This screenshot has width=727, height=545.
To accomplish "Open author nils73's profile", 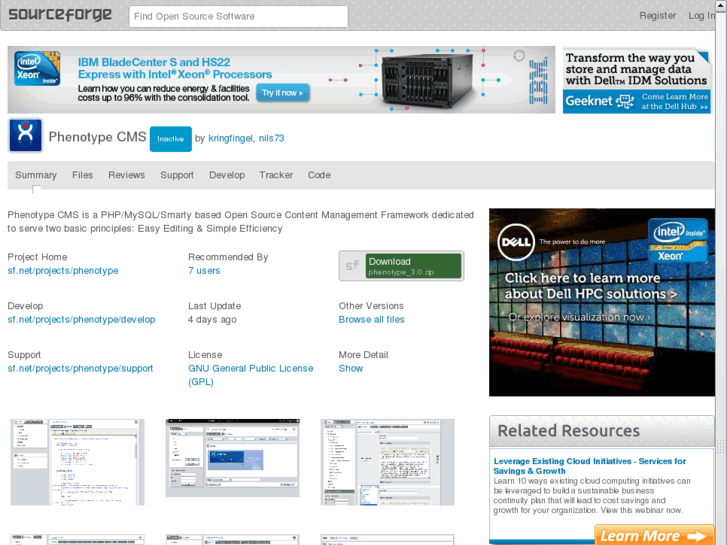I will pos(271,138).
